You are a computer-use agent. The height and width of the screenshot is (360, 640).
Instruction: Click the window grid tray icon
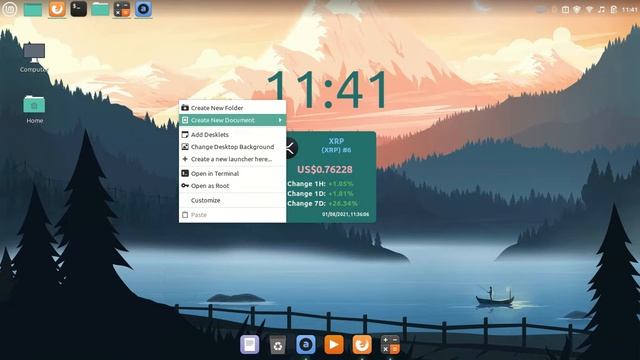(x=565, y=9)
